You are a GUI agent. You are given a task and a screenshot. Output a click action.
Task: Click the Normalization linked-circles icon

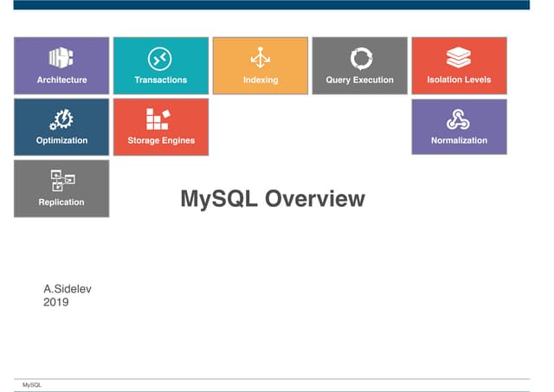[459, 119]
